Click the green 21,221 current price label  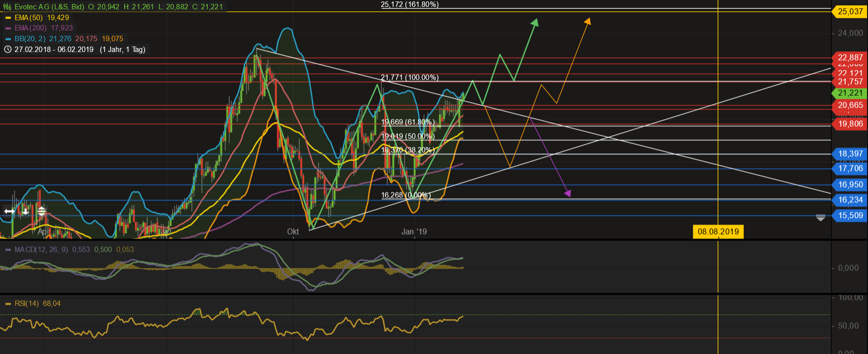[x=850, y=93]
